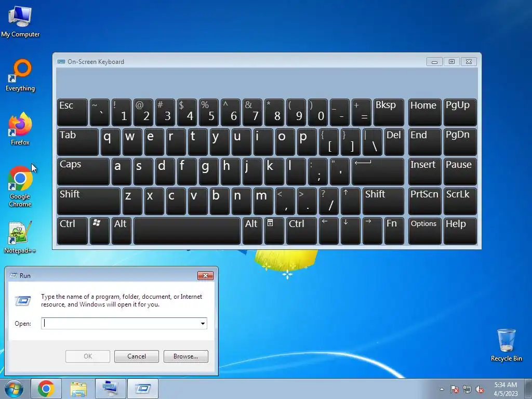The width and height of the screenshot is (532, 399).
Task: Click the q key
Action: [111, 142]
